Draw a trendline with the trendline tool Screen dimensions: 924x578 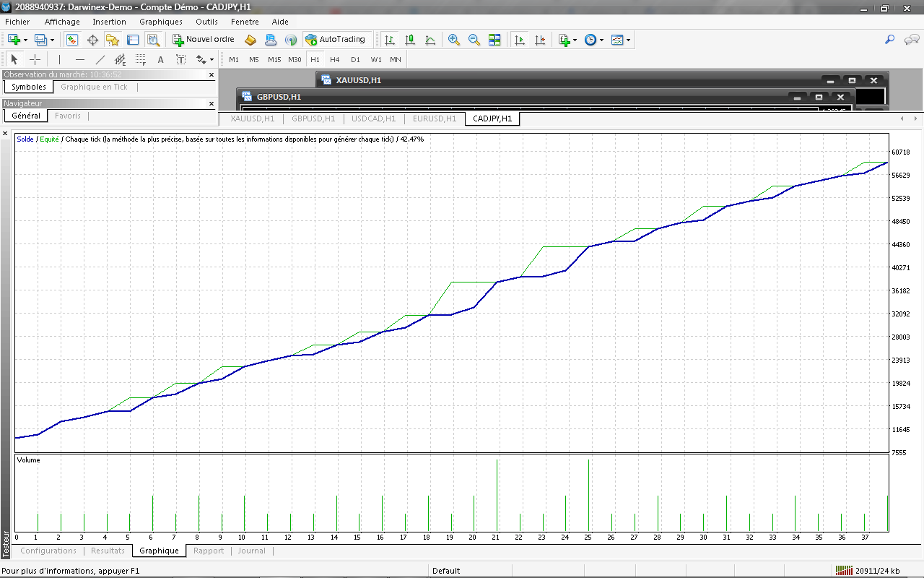pyautogui.click(x=100, y=59)
